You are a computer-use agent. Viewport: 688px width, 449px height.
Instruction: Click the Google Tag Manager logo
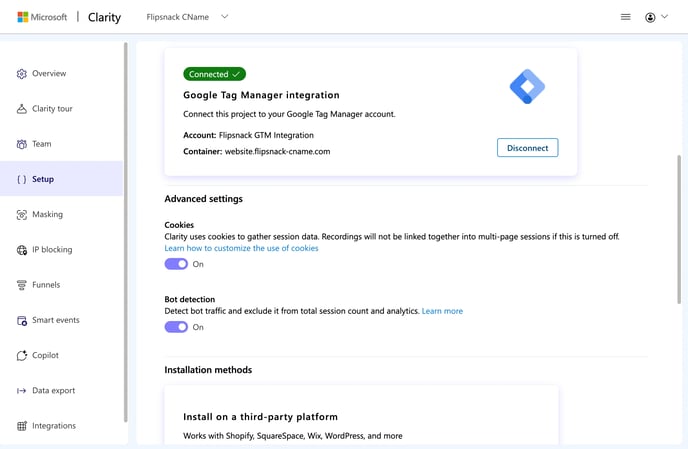coord(527,86)
